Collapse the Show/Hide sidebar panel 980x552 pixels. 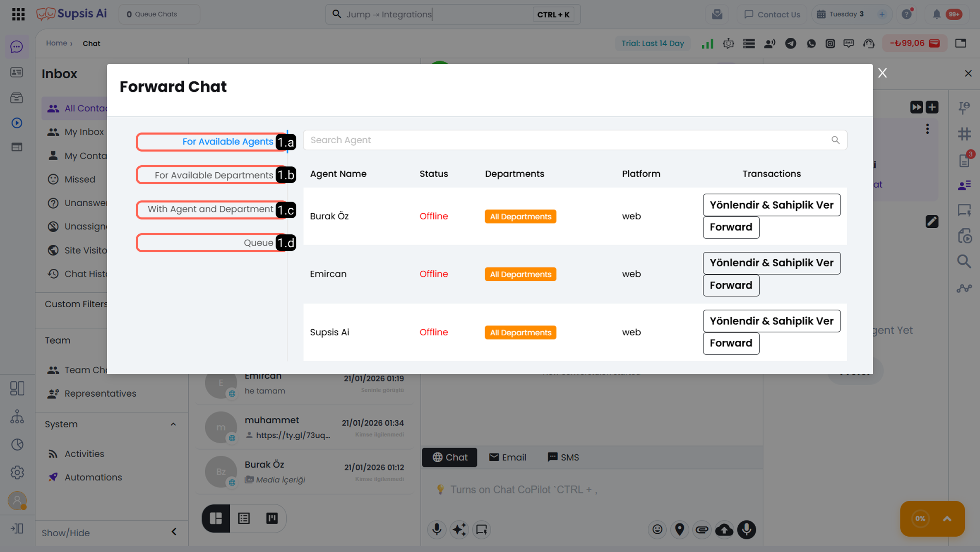(x=174, y=532)
